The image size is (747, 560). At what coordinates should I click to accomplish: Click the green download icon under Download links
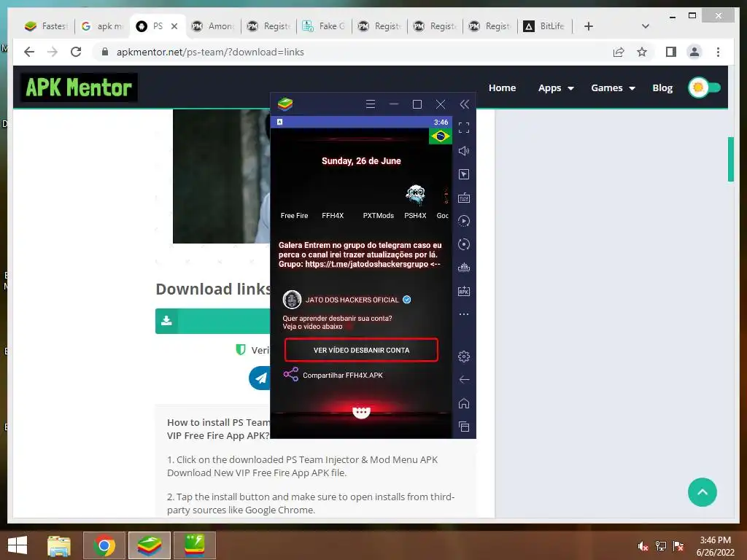pyautogui.click(x=166, y=321)
